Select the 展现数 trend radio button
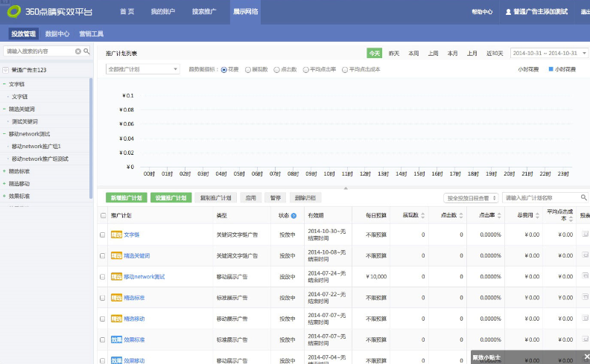 click(x=248, y=69)
